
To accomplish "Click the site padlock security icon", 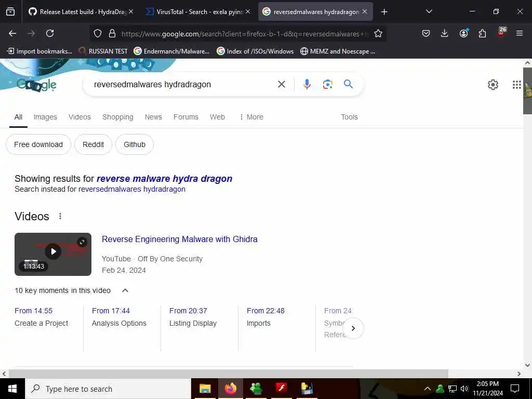I will click(112, 33).
